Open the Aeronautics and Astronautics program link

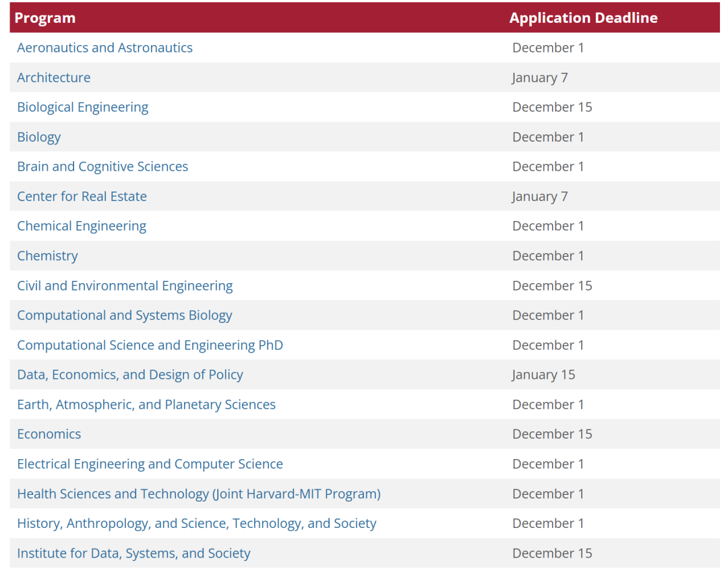tap(104, 48)
